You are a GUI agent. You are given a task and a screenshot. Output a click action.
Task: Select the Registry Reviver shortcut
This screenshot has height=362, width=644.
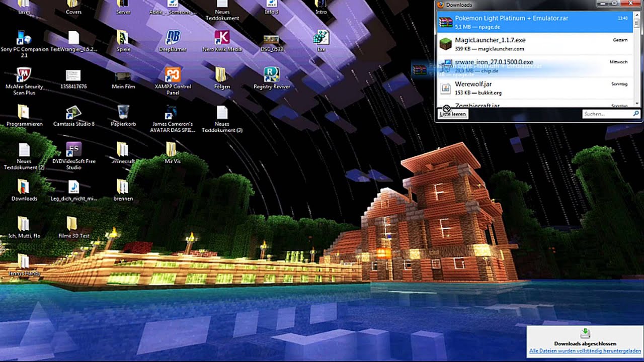272,78
